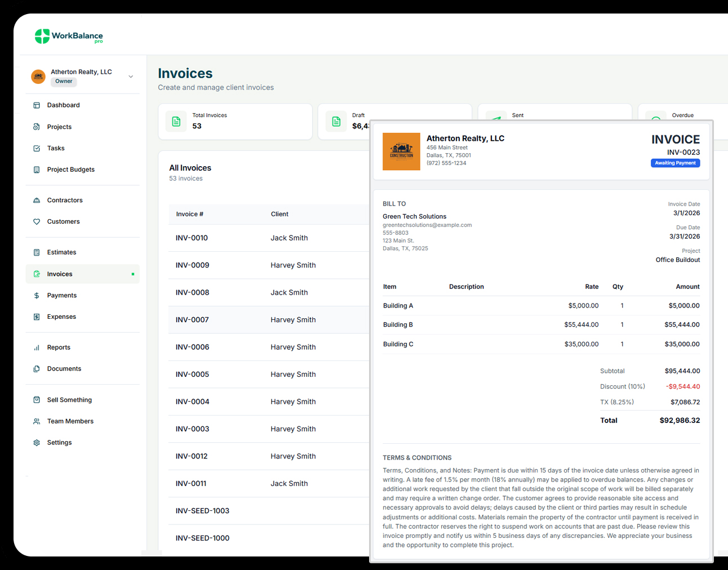Click the Dashboard icon in sidebar
Viewport: 728px width, 570px height.
[37, 105]
